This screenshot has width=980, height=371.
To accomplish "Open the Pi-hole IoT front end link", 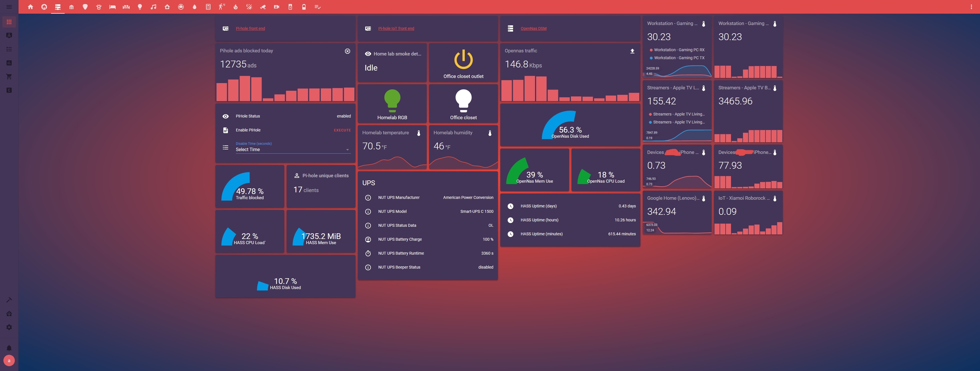I will (x=396, y=28).
